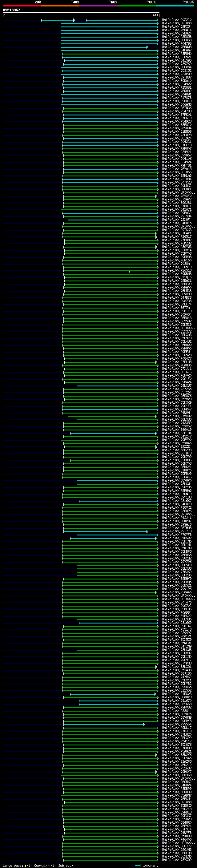
Task: Click hit label UniRef100_P34922
Action: pyautogui.click(x=177, y=84)
